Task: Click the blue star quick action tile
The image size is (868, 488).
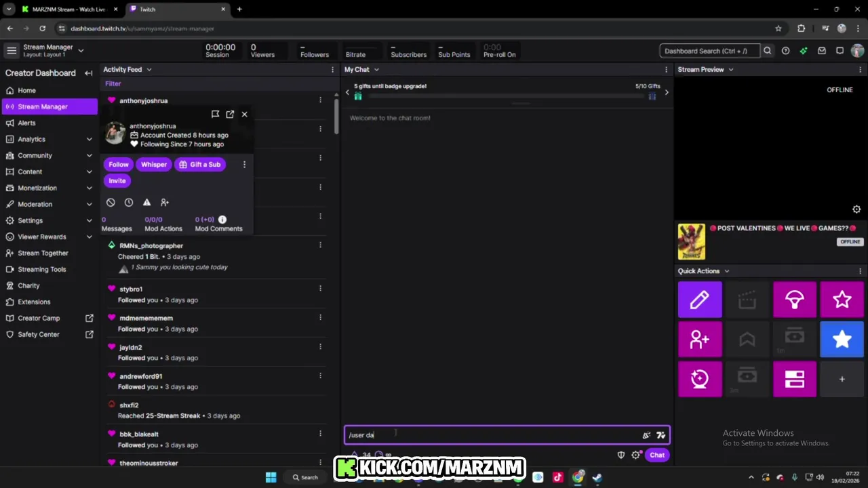Action: pos(842,339)
